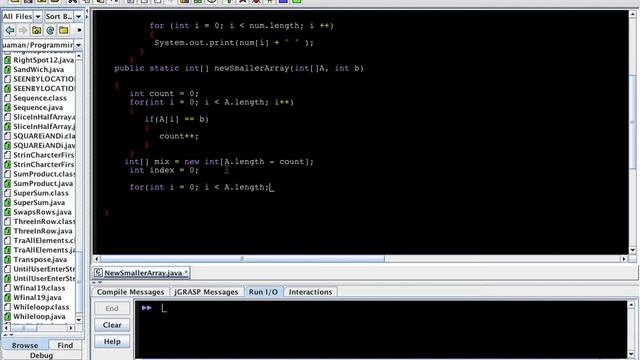This screenshot has width=640, height=360.
Task: Click the green icon beside SandWich.java
Action: pos(7,69)
